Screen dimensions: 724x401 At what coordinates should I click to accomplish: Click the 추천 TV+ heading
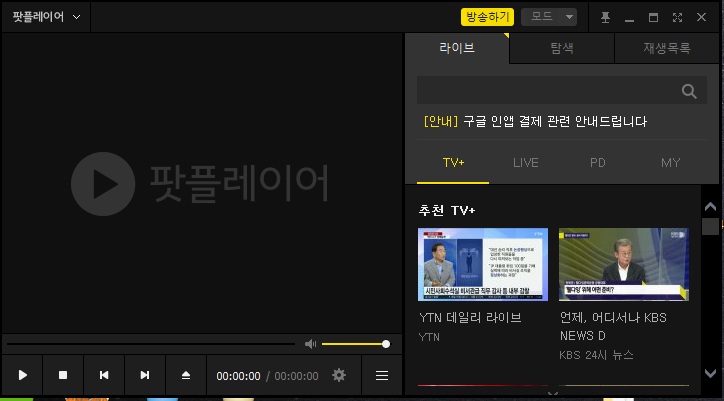pyautogui.click(x=446, y=211)
